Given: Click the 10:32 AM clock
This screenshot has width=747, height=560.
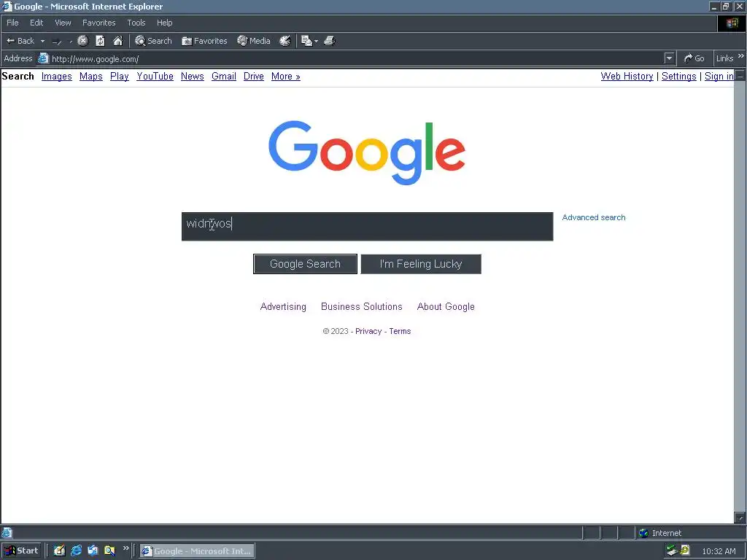Looking at the screenshot, I should [719, 551].
